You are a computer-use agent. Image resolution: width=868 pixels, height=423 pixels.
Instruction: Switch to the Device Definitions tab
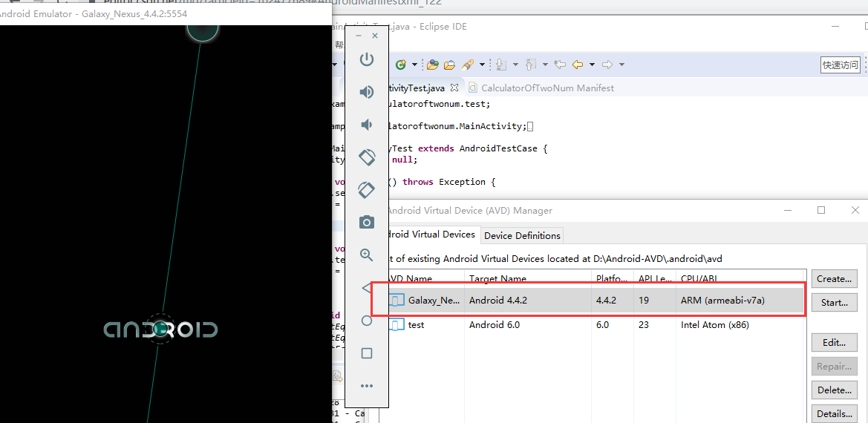522,235
